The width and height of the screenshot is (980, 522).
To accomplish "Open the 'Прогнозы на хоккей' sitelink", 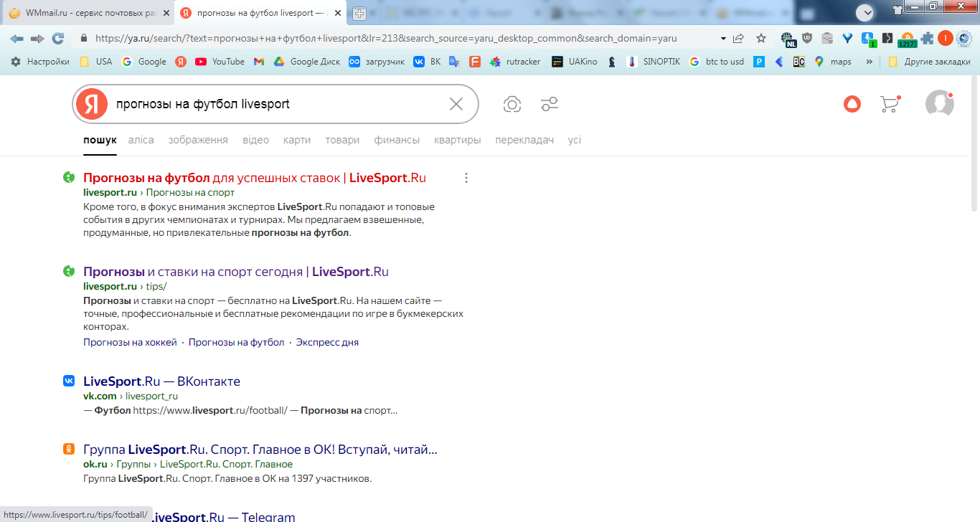I will pos(130,343).
